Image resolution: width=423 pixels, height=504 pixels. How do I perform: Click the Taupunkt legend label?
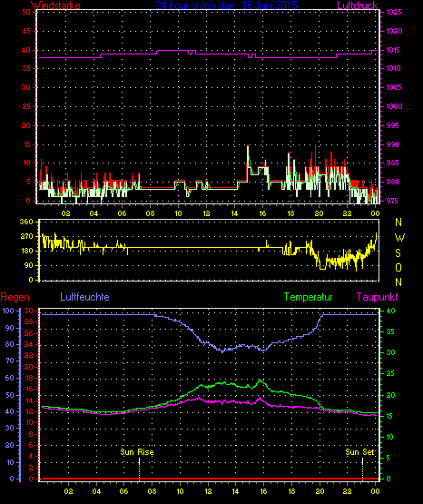(377, 297)
